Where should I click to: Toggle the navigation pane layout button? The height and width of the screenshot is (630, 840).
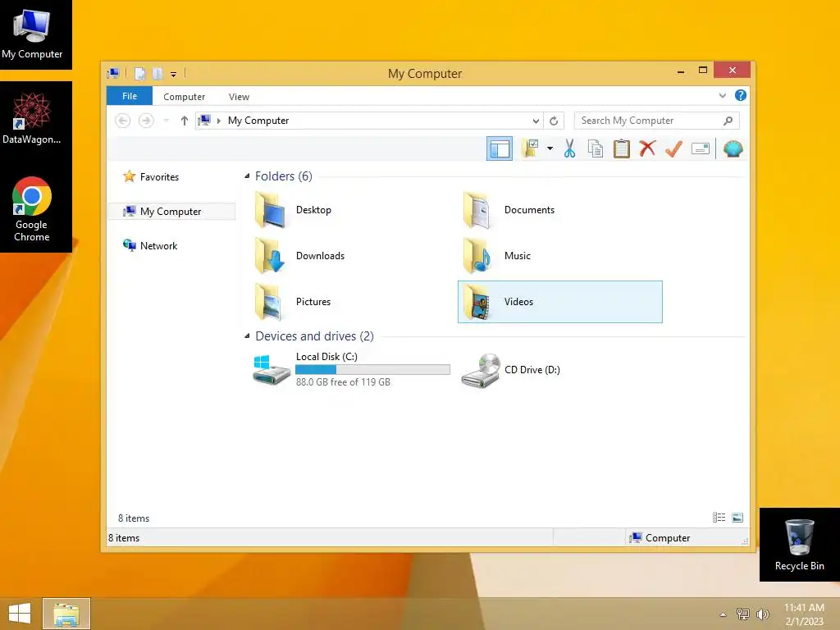coord(500,148)
